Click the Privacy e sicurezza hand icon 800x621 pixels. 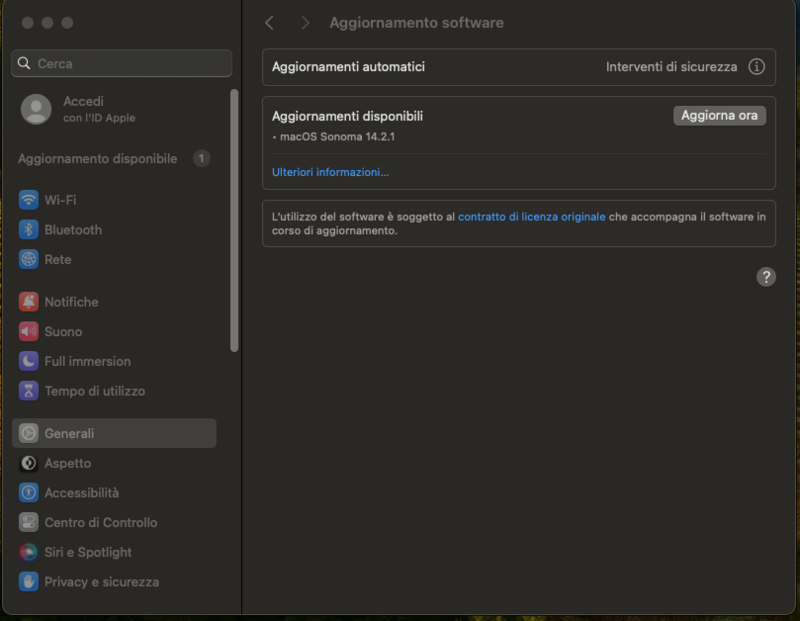coord(29,582)
